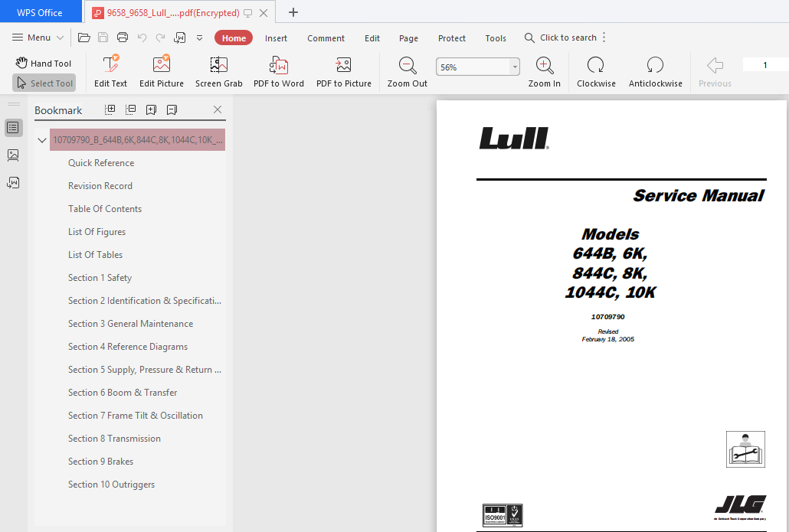The width and height of the screenshot is (789, 532).
Task: Click the Undo arrow icon
Action: click(x=142, y=38)
